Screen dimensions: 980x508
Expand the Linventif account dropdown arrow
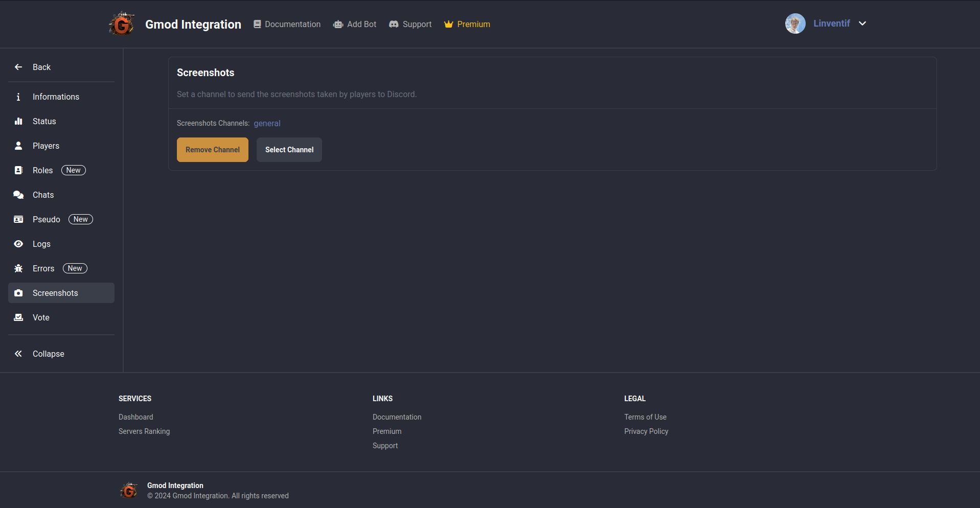(x=862, y=24)
